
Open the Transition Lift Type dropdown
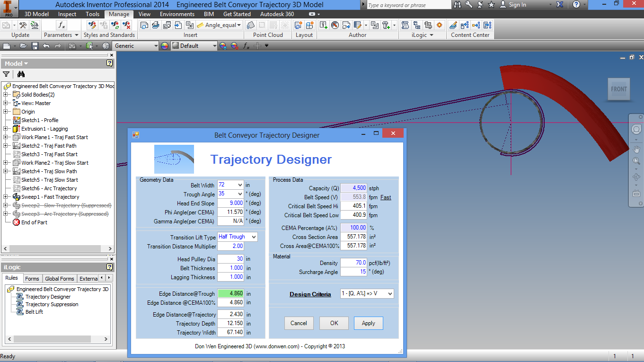(x=254, y=237)
